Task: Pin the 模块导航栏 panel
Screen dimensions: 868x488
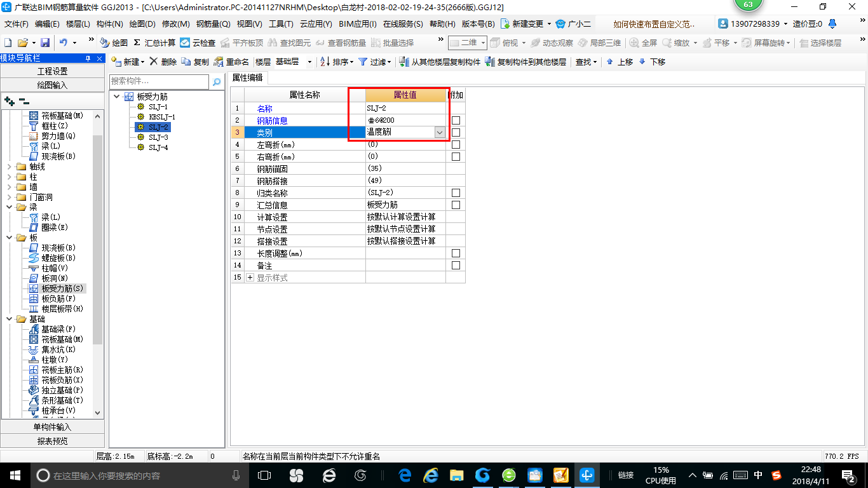Action: point(88,58)
